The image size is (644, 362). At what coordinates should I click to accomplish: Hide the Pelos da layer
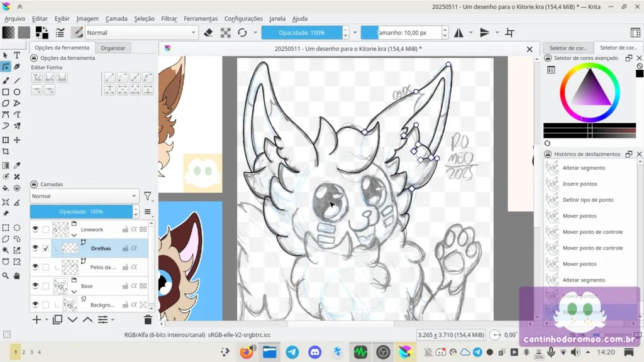[x=35, y=267]
